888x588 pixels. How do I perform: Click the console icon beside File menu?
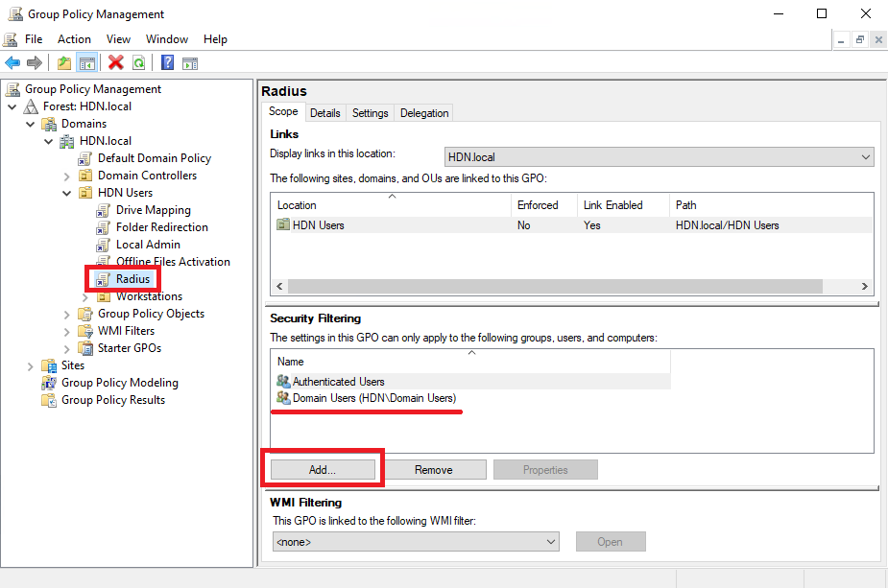click(x=11, y=39)
